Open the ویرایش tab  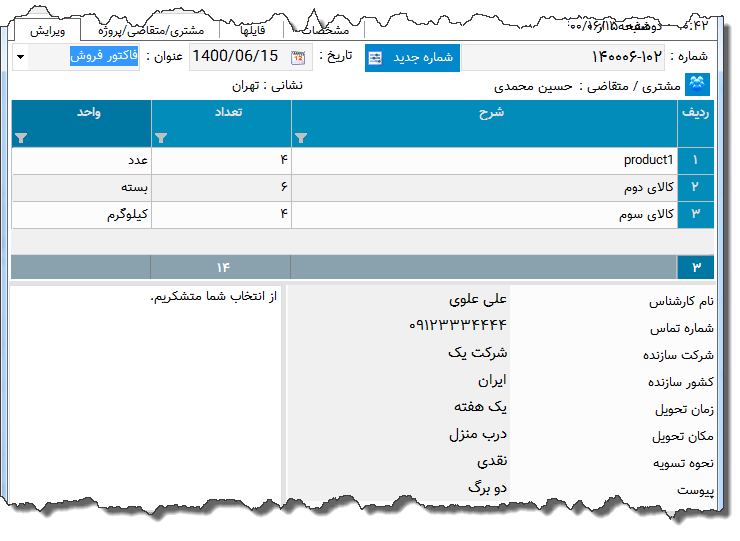[47, 31]
